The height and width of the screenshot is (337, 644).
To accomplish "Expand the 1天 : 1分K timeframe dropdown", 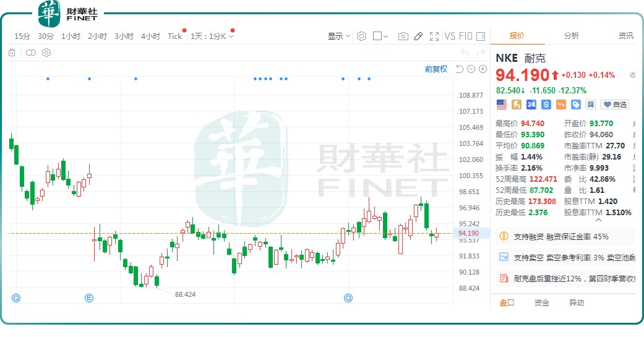I will tap(212, 36).
